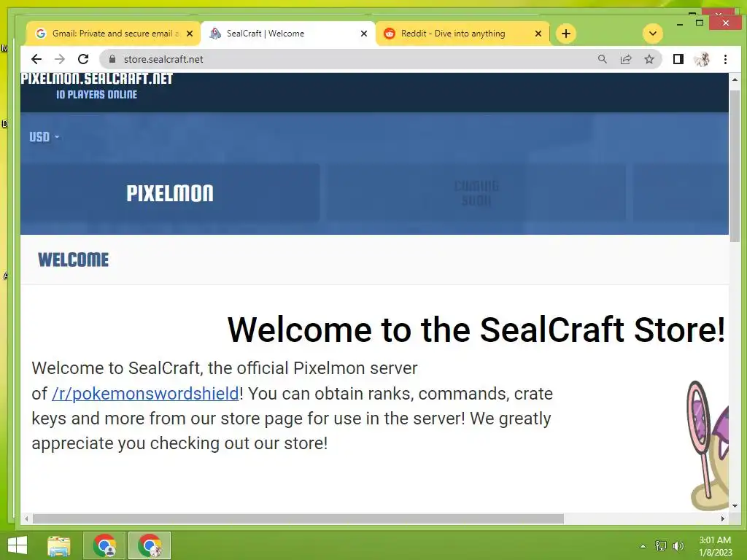Open the network status tray icon

[x=660, y=546]
